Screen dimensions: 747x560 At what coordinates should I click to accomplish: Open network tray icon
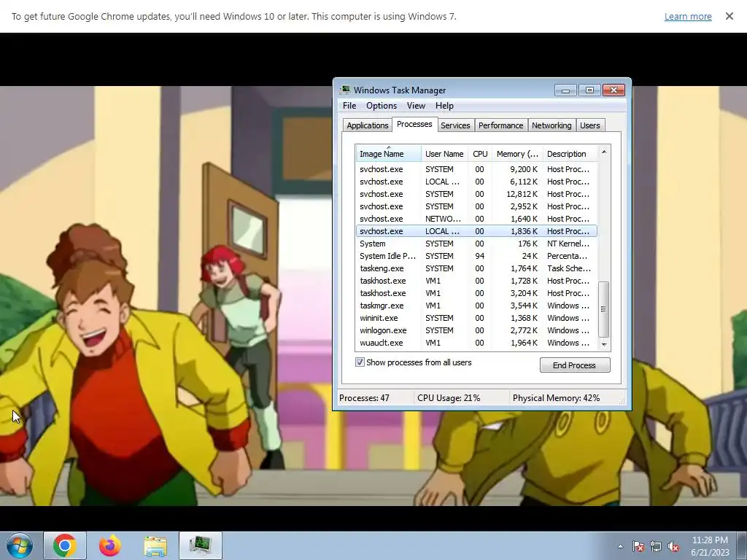656,546
